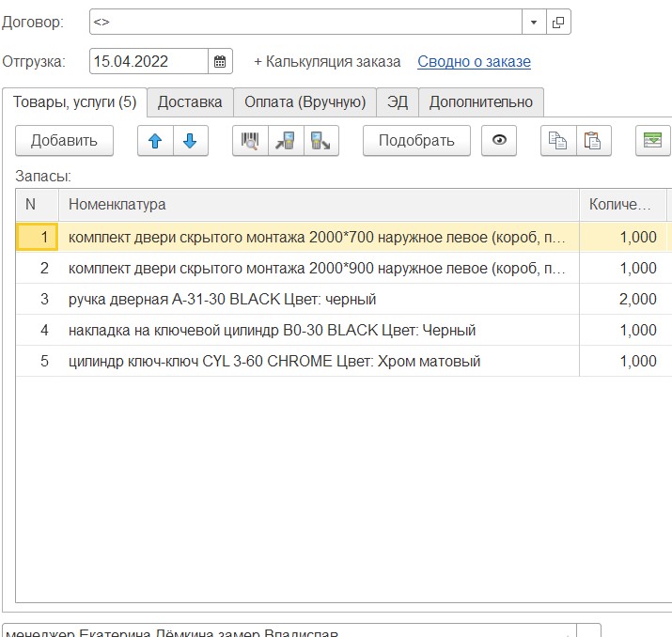The image size is (672, 637).
Task: Click the paste rows icon
Action: click(593, 141)
